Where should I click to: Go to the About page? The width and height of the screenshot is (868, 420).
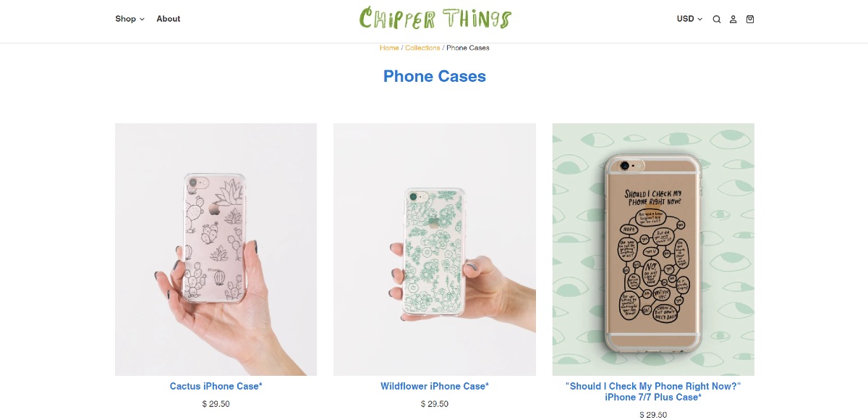(169, 19)
